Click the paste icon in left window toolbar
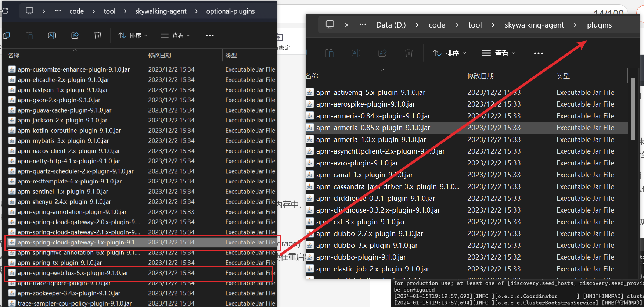 [x=29, y=36]
